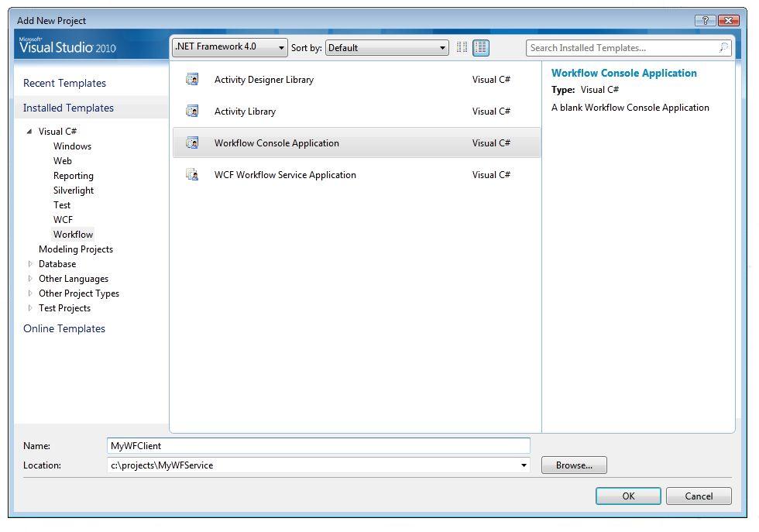This screenshot has width=759, height=532.
Task: Click the help question mark button
Action: tap(705, 20)
